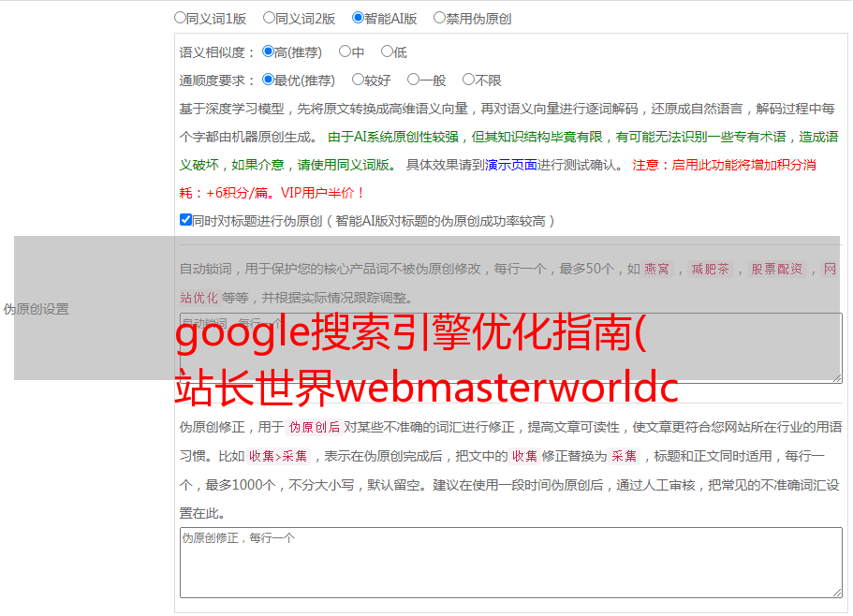
Task: Click the 收集>采集 example rule tag
Action: point(278,456)
